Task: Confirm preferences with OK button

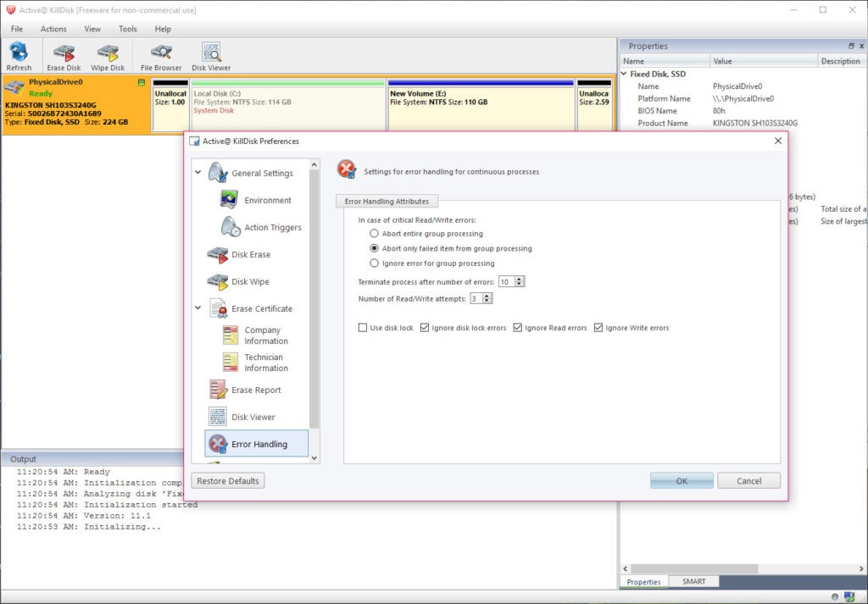Action: click(x=682, y=480)
